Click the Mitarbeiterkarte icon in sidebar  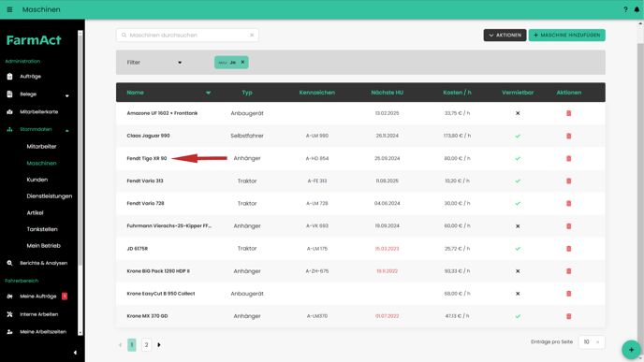pos(9,111)
